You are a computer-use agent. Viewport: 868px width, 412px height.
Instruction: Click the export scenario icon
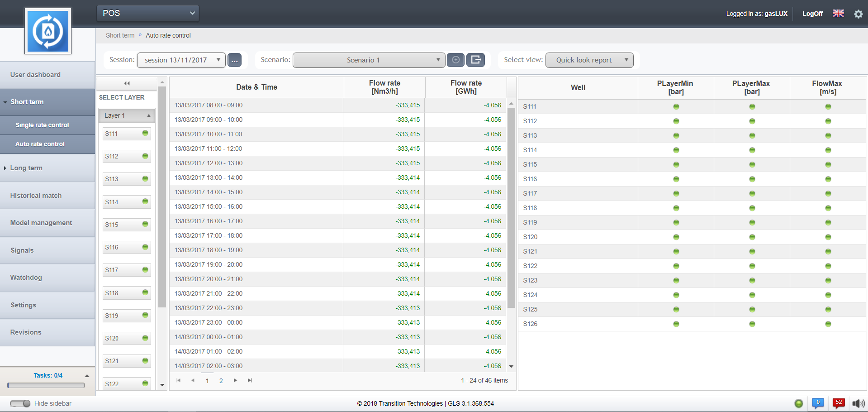pyautogui.click(x=475, y=60)
